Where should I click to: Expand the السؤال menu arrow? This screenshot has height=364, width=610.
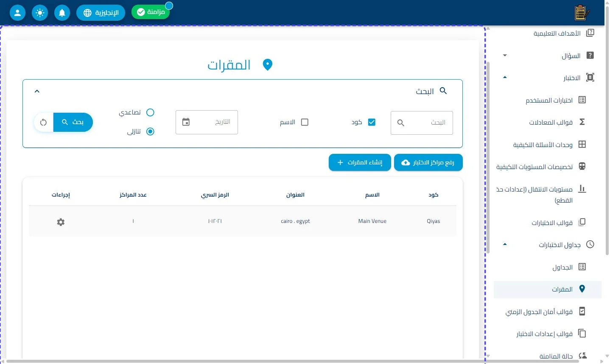pyautogui.click(x=505, y=56)
